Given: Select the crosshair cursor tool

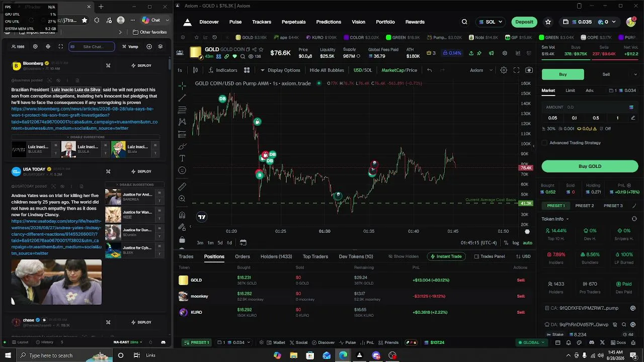Looking at the screenshot, I should (x=182, y=85).
